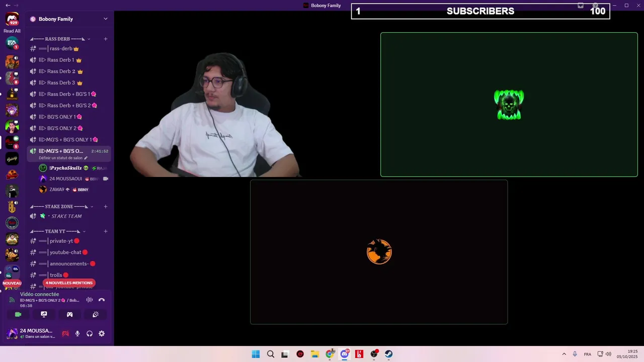Screen dimensions: 644x362
Task: Add channel to RASS DERB category
Action: point(106,39)
